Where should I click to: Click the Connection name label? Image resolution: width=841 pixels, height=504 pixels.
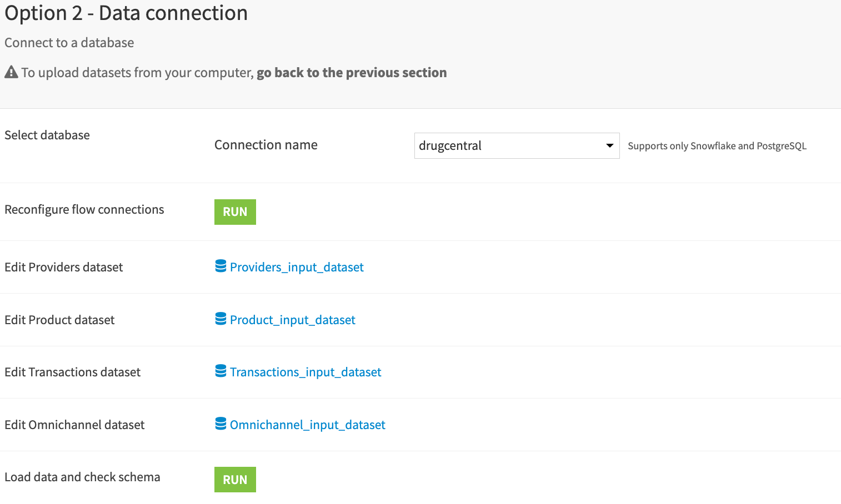pyautogui.click(x=266, y=145)
